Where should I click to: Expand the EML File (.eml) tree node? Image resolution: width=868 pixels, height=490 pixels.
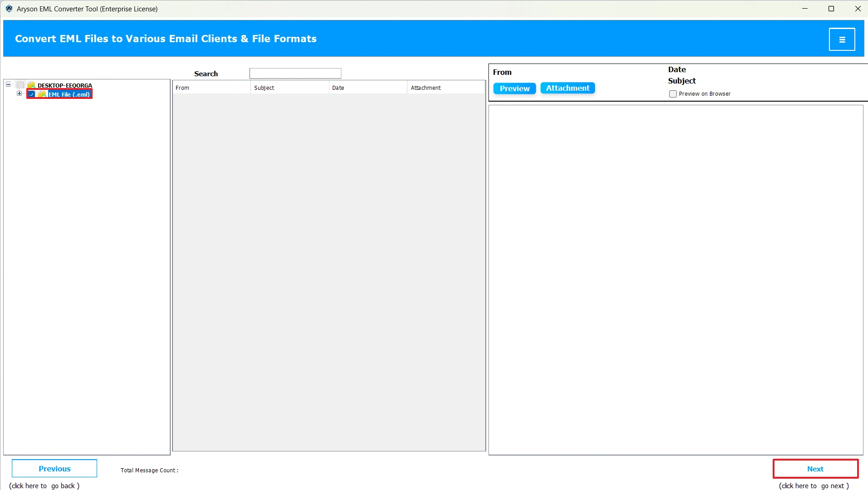pyautogui.click(x=19, y=93)
